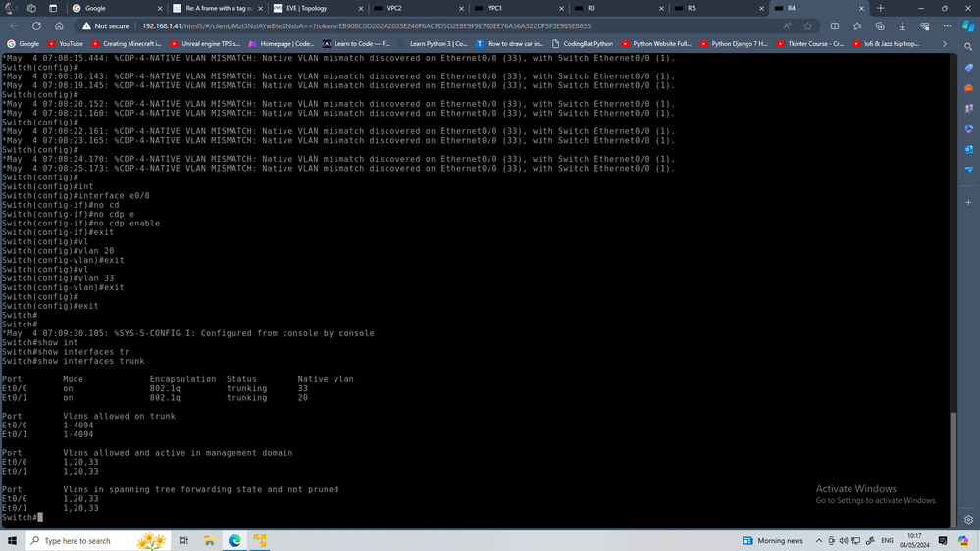Image resolution: width=980 pixels, height=551 pixels.
Task: Open the Python Django 7 H bookmark
Action: [x=735, y=44]
